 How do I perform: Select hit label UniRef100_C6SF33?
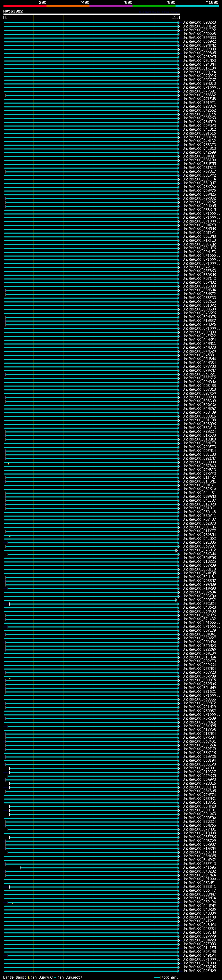(x=199, y=298)
